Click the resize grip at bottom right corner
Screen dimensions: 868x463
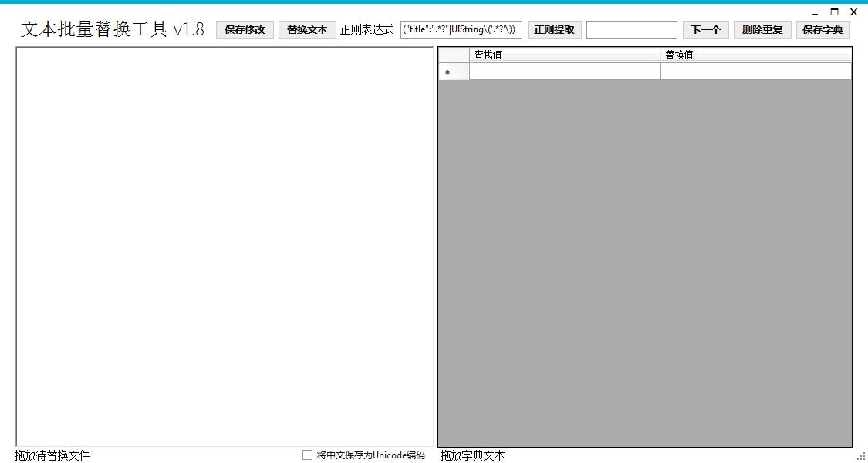[863, 457]
